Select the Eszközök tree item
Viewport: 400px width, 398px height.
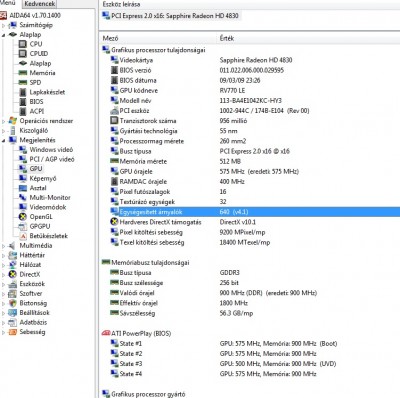(x=32, y=284)
